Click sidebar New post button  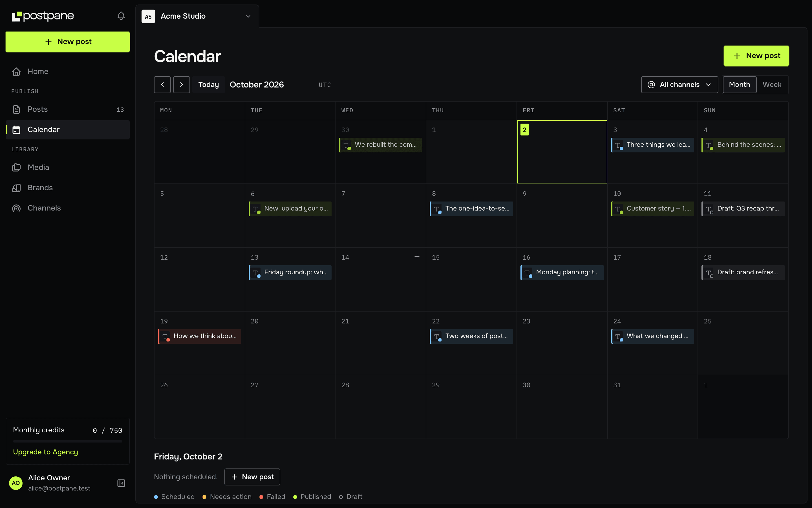(x=68, y=42)
